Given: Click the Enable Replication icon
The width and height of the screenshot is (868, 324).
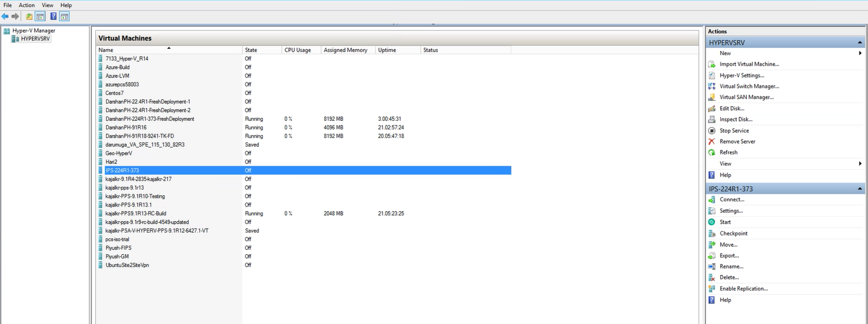Looking at the screenshot, I should 712,289.
